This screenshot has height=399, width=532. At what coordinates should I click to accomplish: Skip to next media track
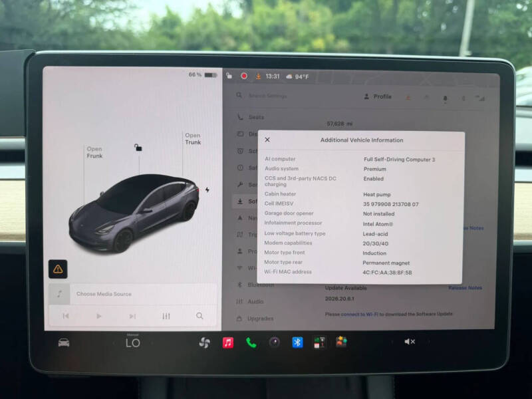click(132, 317)
